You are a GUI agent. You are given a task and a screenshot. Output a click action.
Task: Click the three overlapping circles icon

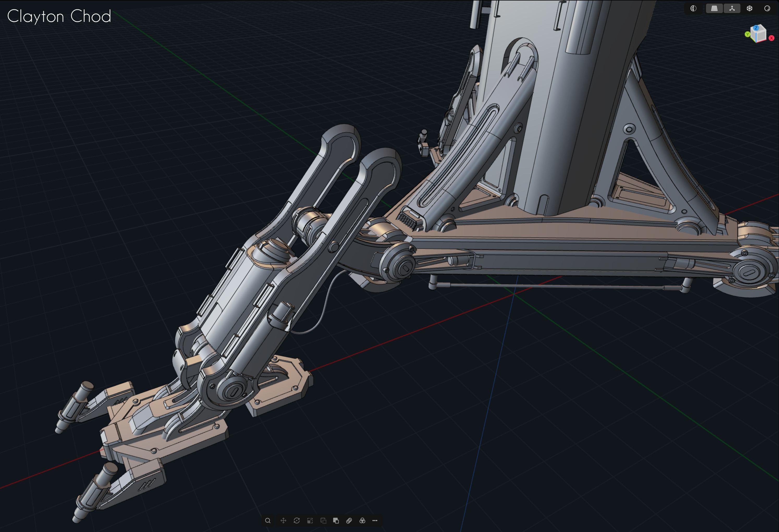pyautogui.click(x=362, y=521)
